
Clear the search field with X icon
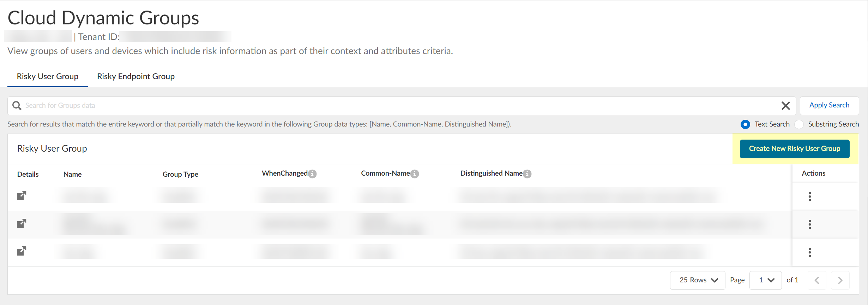785,106
